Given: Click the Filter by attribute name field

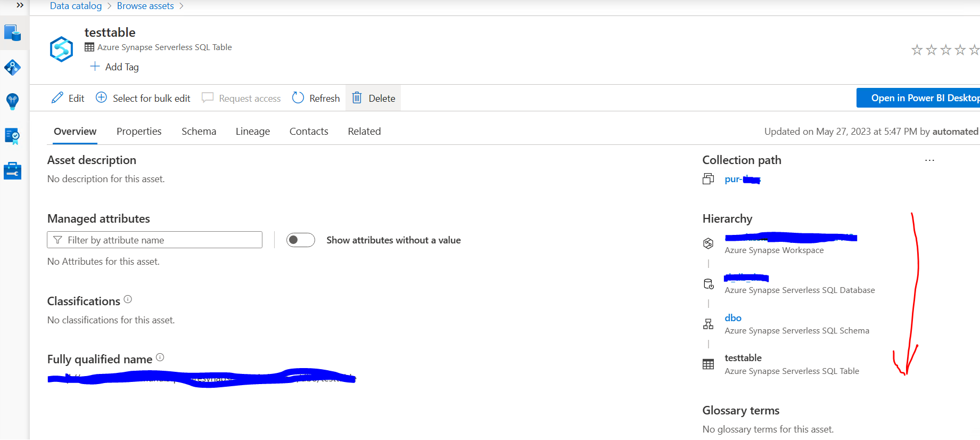Looking at the screenshot, I should 154,240.
